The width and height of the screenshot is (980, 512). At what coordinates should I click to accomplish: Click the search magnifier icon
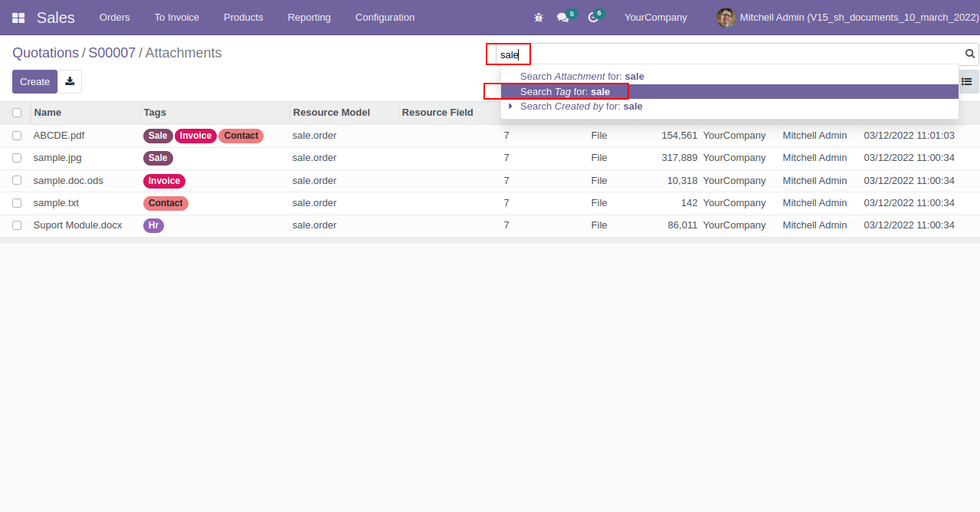(x=970, y=54)
